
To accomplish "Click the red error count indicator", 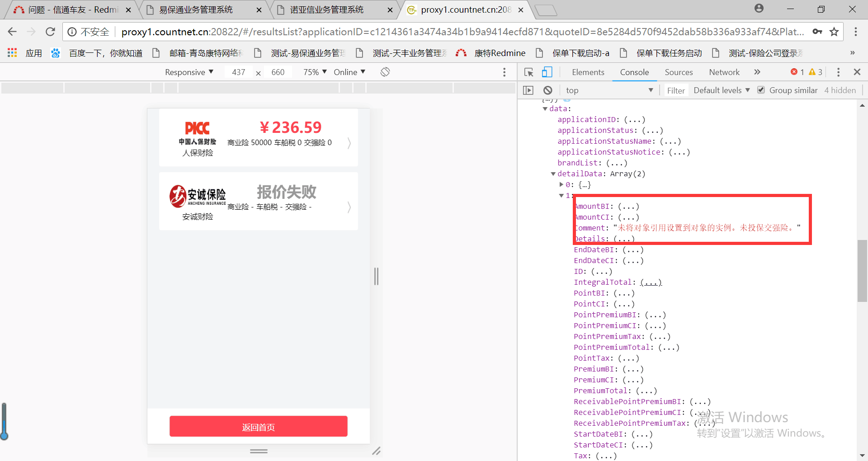I will click(x=797, y=72).
